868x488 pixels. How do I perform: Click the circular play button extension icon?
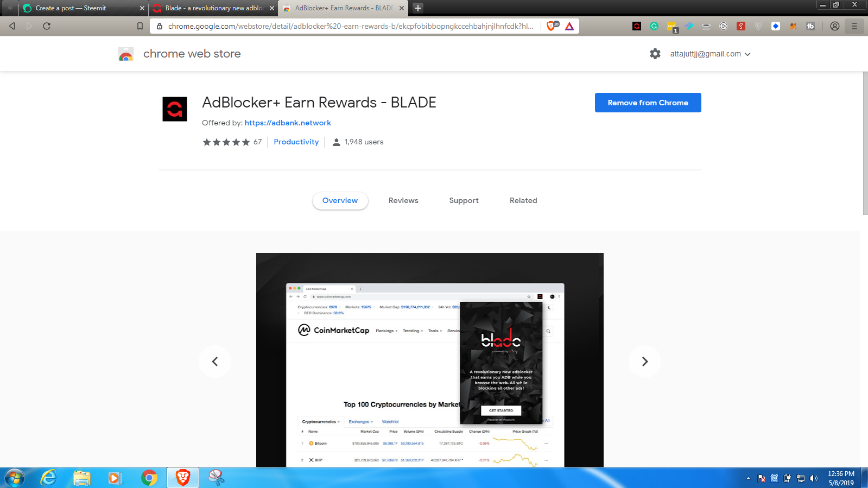pyautogui.click(x=724, y=26)
